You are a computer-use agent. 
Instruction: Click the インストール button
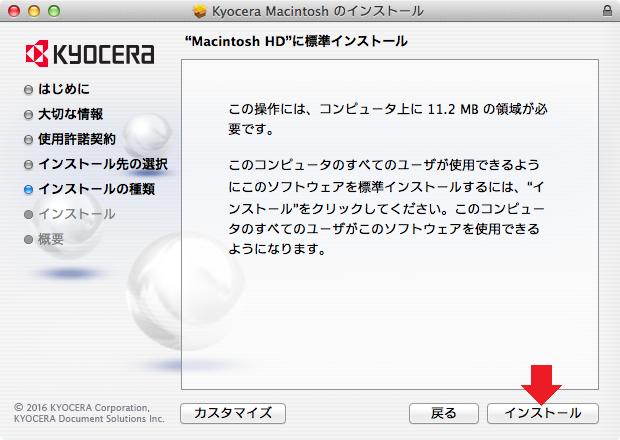click(x=542, y=414)
